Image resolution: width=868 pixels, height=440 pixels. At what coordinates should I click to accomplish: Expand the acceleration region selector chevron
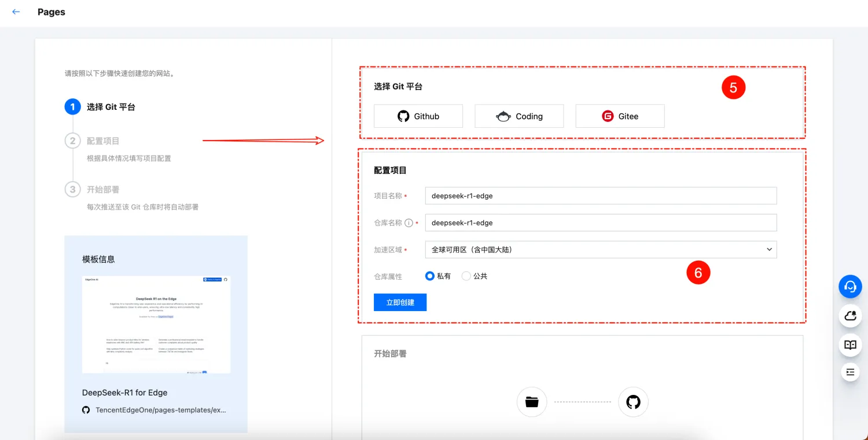click(x=770, y=249)
